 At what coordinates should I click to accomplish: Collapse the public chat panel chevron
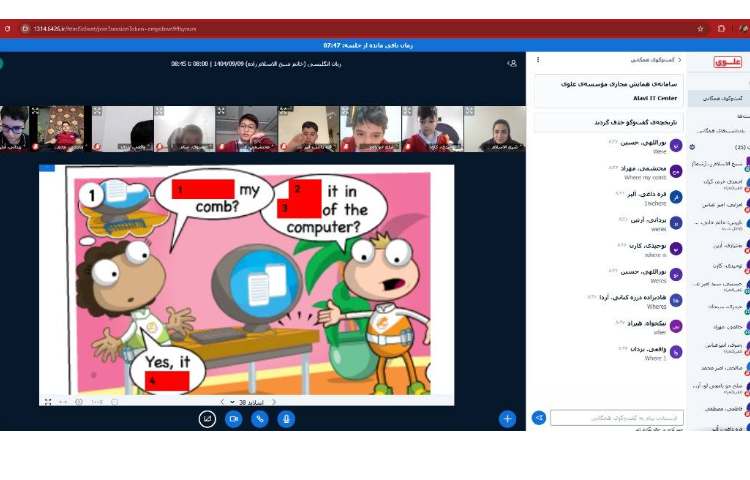tap(680, 60)
